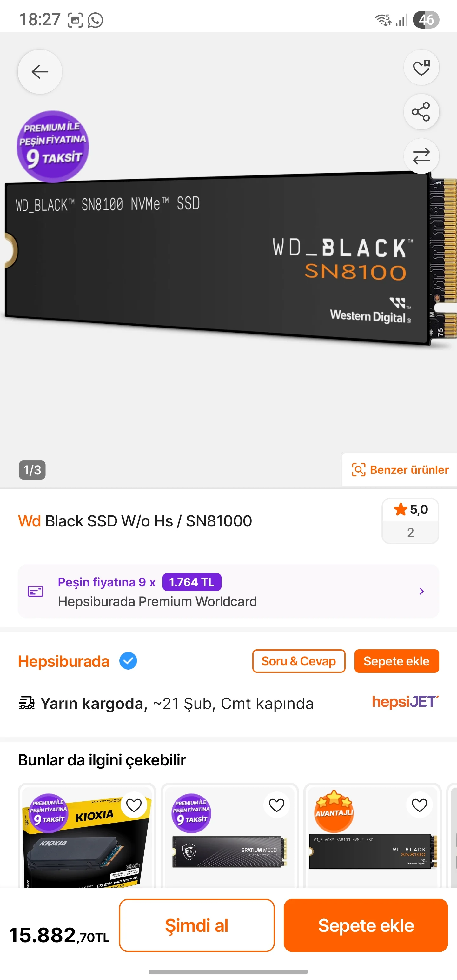Add product to favorites list heart icon
This screenshot has width=457, height=980.
tap(421, 68)
